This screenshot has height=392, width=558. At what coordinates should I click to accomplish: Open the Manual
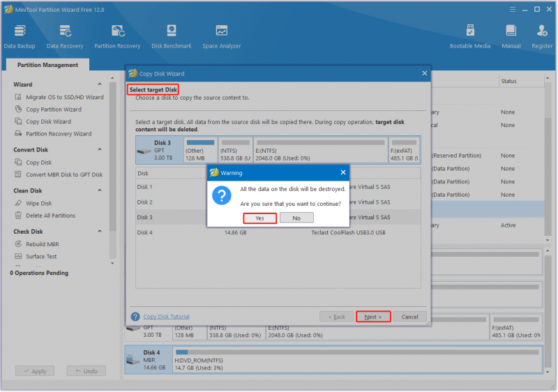click(511, 37)
